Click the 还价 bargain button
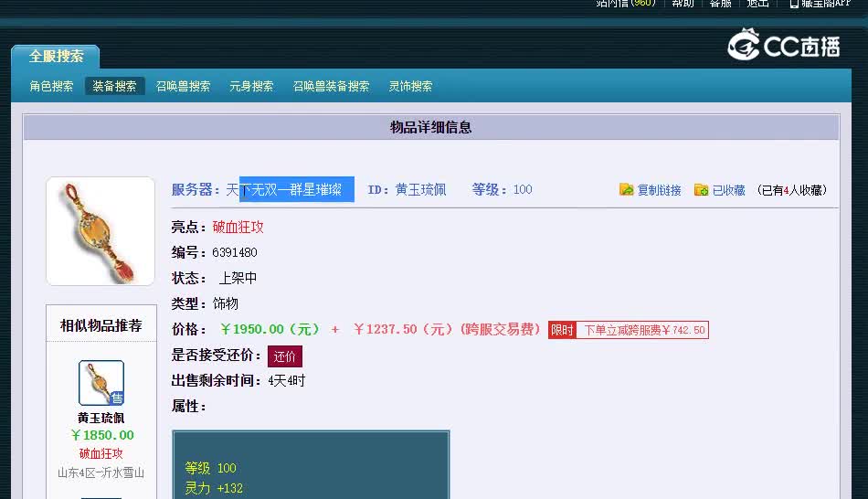 [285, 356]
